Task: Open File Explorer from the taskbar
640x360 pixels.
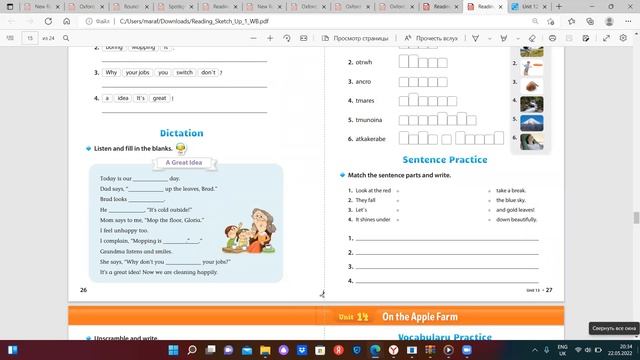Action: click(x=265, y=350)
